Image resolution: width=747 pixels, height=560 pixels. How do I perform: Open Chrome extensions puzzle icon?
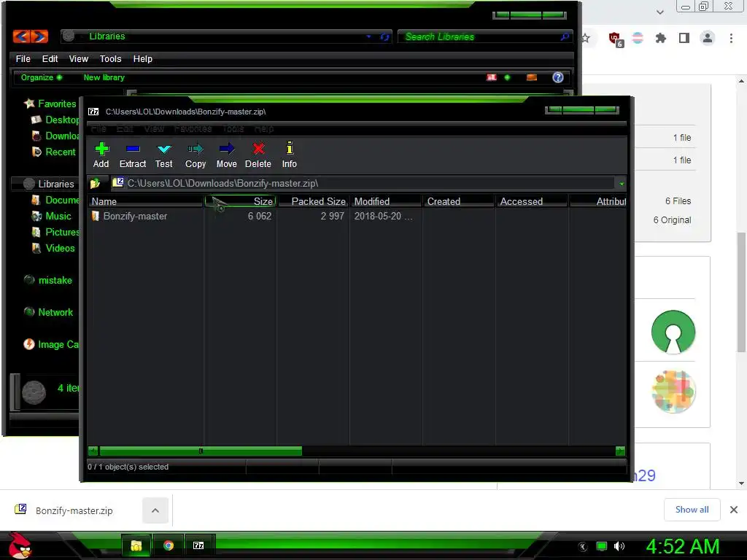coord(660,38)
